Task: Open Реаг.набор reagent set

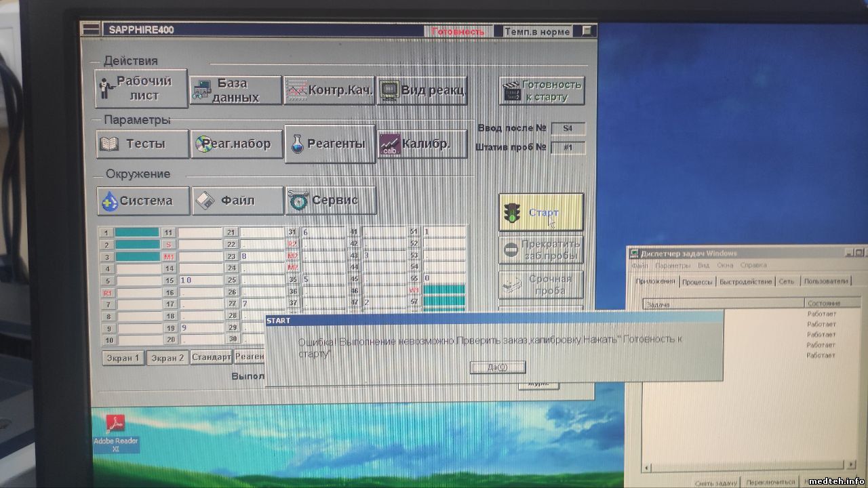Action: point(237,144)
